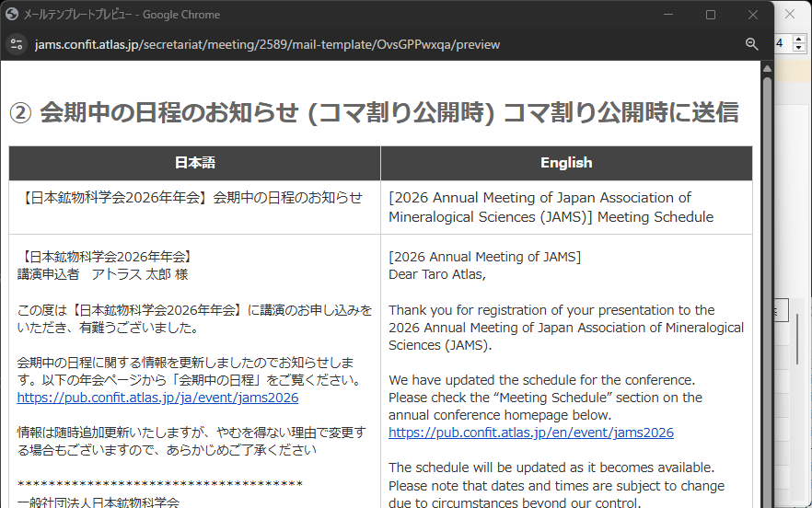Click Japanese subject 会期中の日程のお知らせ cell
812x508 pixels.
(195, 207)
